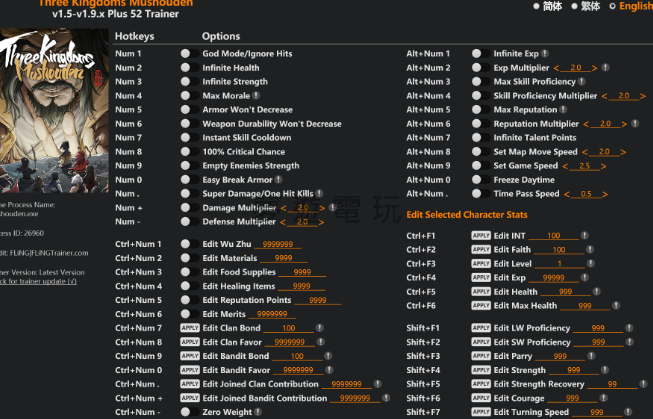This screenshot has width=653, height=419.
Task: Click the Three Kingdoms Mushouden game cover image
Action: [50, 112]
